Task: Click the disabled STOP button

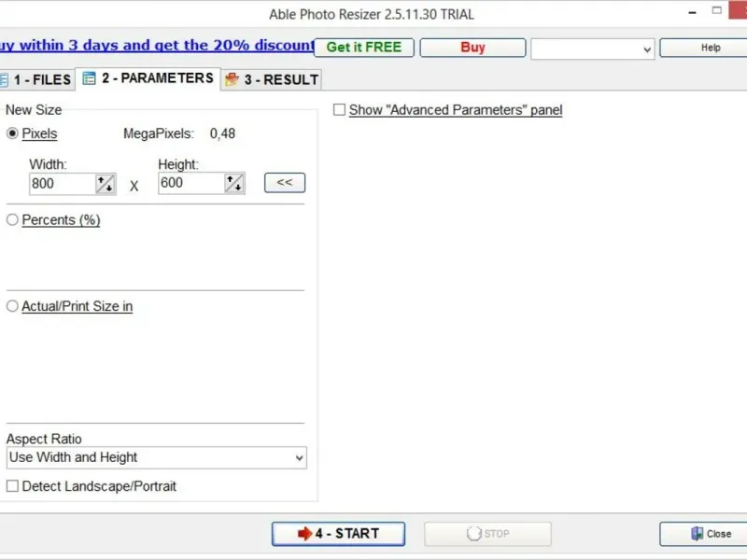Action: tap(487, 534)
